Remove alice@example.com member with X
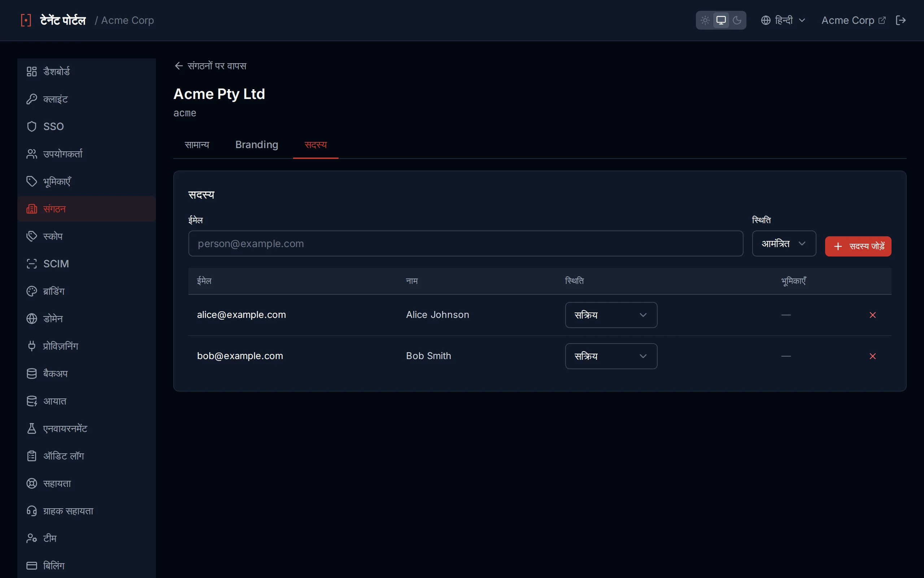This screenshot has width=924, height=578. (872, 315)
